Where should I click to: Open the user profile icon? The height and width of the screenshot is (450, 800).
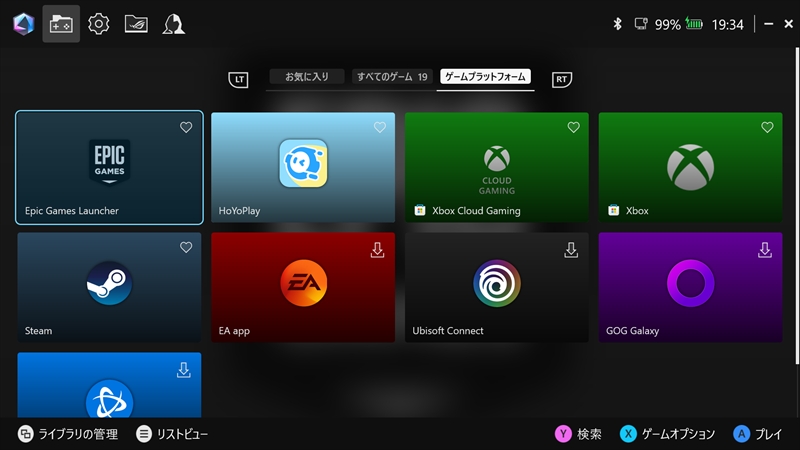pyautogui.click(x=173, y=24)
